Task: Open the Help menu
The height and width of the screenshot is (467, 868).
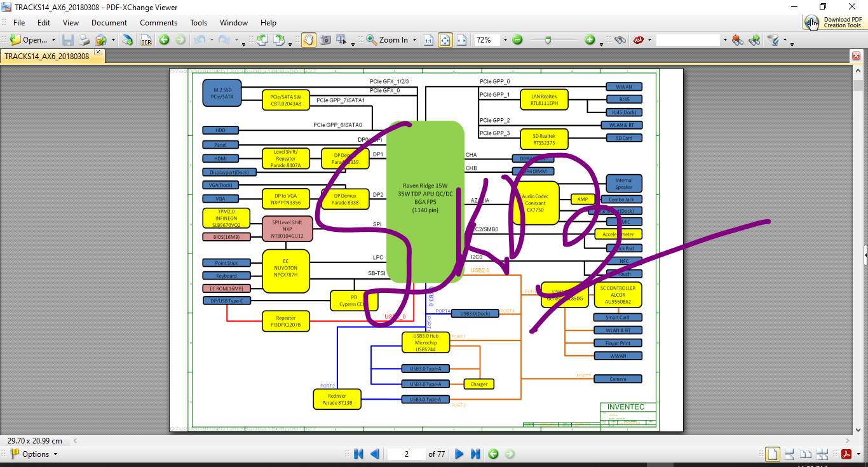Action: coord(268,23)
